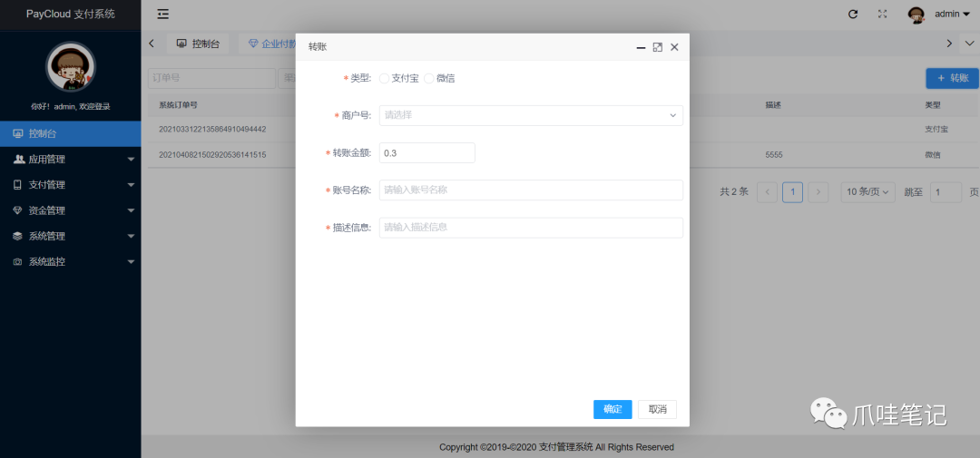The height and width of the screenshot is (458, 980).
Task: Click the 转账金额 input showing 0.3
Action: pos(426,153)
